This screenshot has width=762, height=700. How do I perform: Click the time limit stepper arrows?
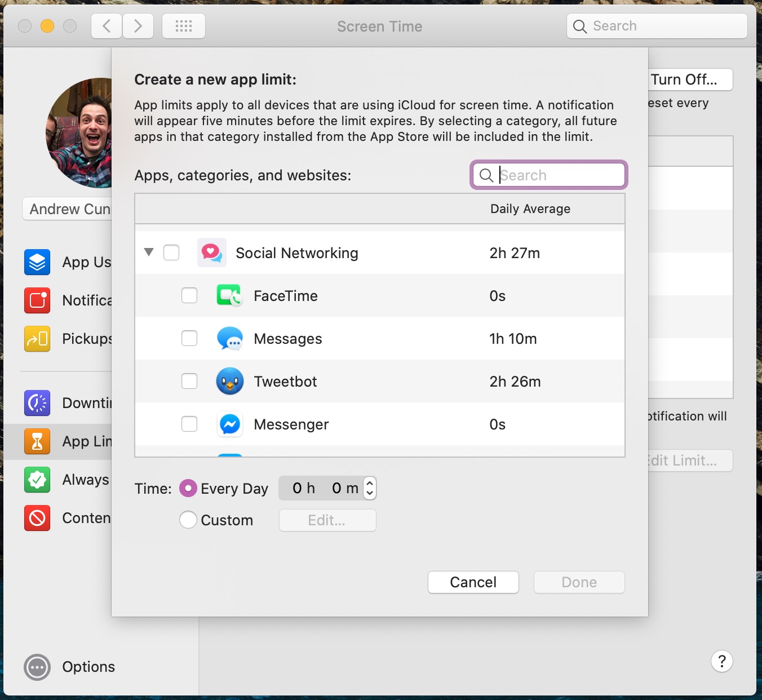tap(370, 488)
